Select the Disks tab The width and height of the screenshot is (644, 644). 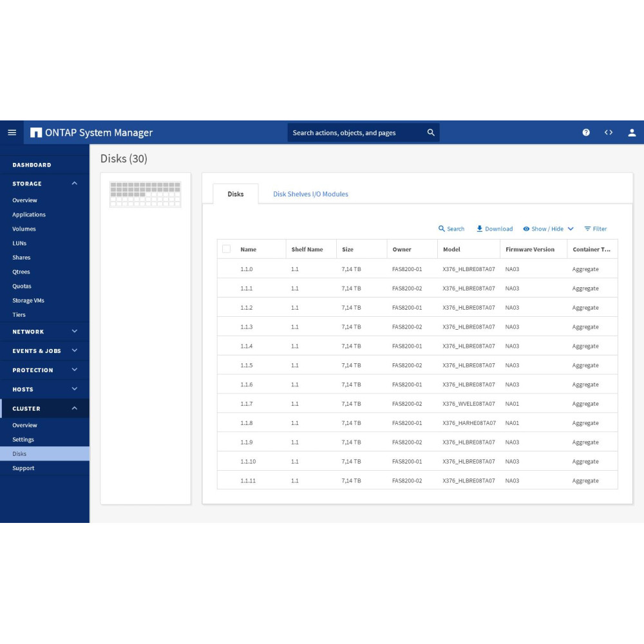pyautogui.click(x=236, y=194)
